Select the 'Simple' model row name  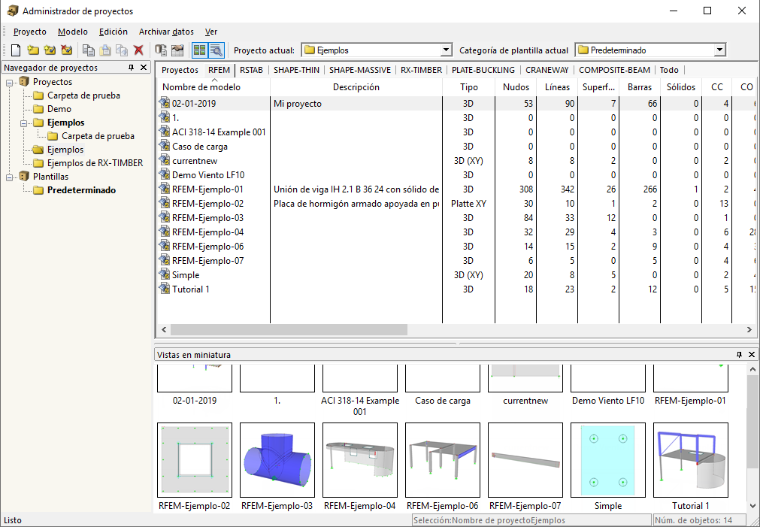(186, 275)
